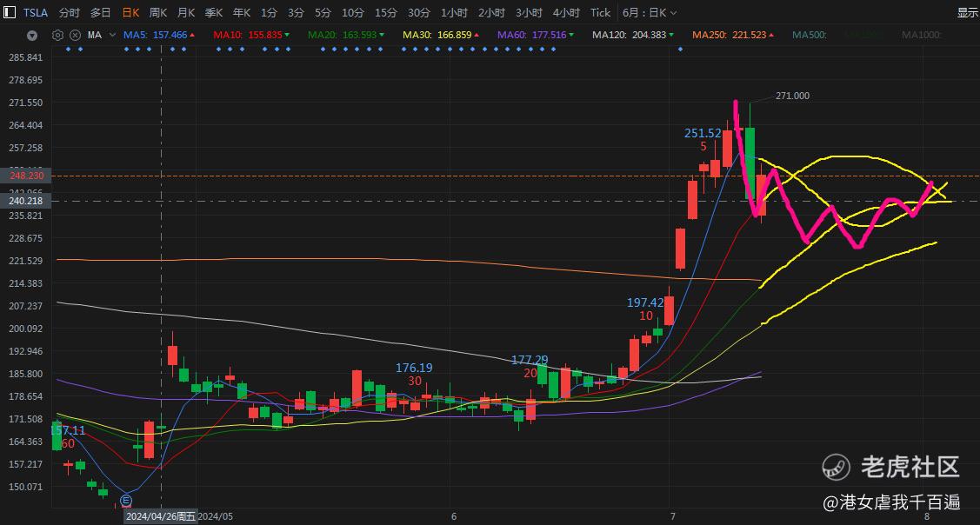Screen dimensions: 980x525
Task: Click the MA500 legend label
Action: tap(810, 35)
